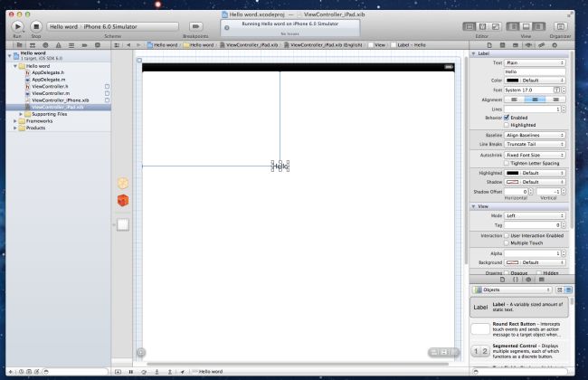Show the Media library

542,280
